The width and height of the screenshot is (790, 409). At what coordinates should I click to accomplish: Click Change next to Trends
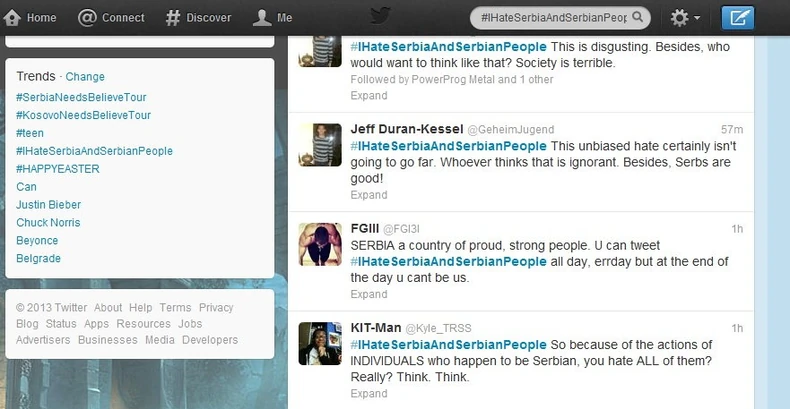pos(85,77)
